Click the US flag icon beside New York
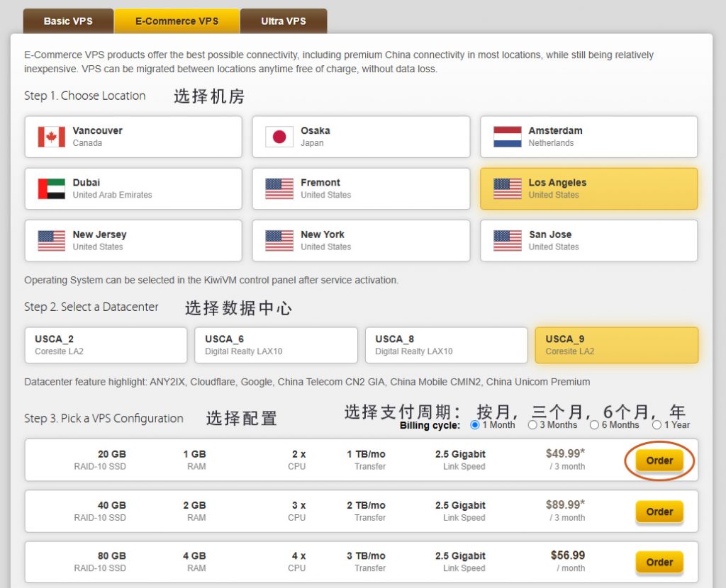Viewport: 726px width, 588px height. [279, 241]
